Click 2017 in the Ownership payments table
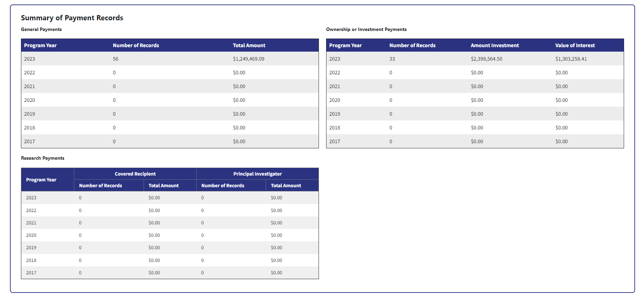This screenshot has width=644, height=296. click(x=335, y=141)
